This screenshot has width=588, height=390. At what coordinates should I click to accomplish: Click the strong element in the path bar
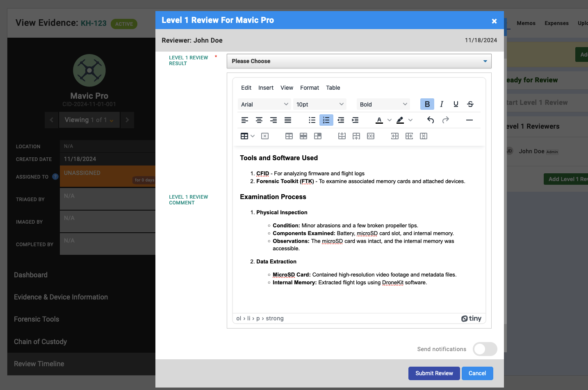[x=275, y=318]
